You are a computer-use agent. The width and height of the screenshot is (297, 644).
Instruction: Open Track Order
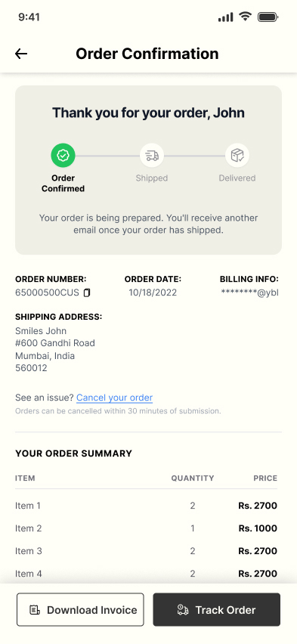tap(216, 609)
